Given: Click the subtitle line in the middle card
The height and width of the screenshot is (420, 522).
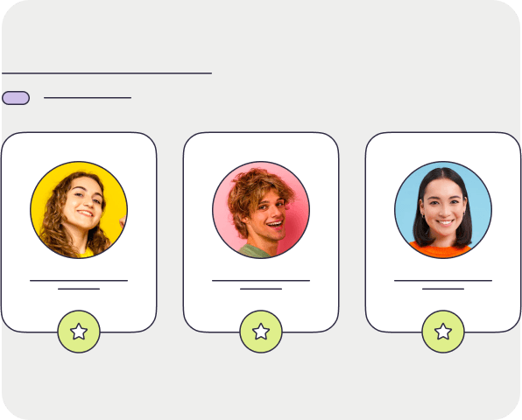Looking at the screenshot, I should click(261, 289).
